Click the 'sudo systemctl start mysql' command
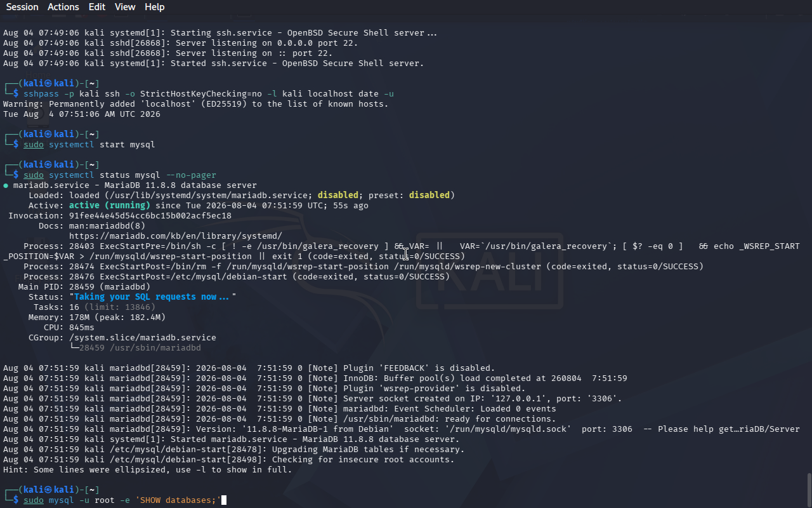This screenshot has width=812, height=508. pos(89,145)
